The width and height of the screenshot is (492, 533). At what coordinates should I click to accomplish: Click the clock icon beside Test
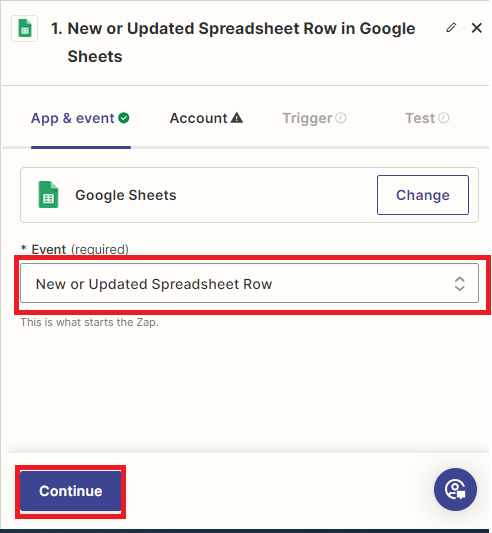click(443, 118)
